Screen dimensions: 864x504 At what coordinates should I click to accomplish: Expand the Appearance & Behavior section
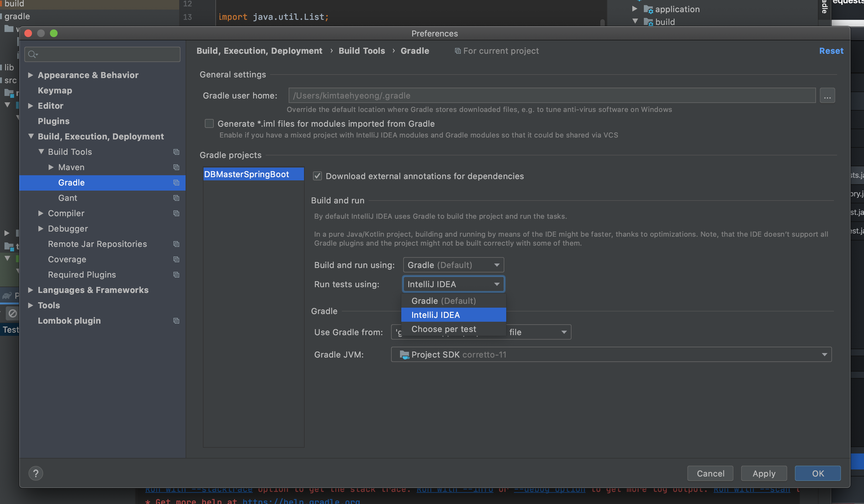(30, 75)
